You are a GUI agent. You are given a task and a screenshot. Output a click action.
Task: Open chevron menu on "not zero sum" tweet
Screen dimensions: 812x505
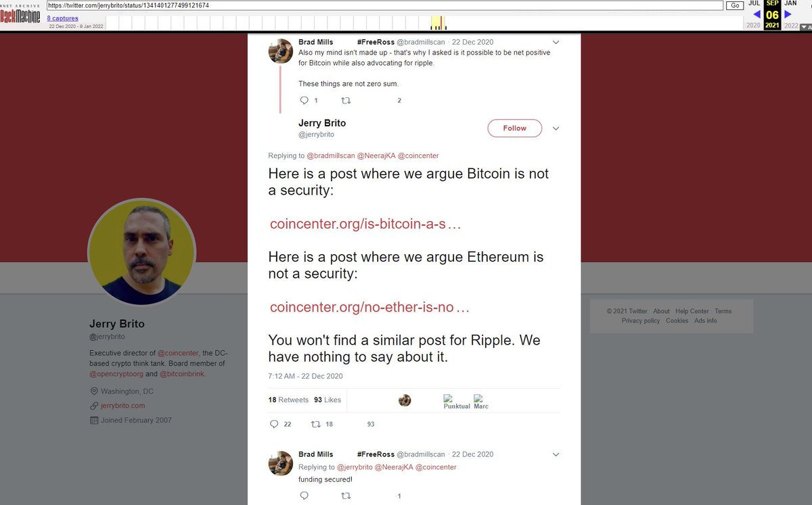click(556, 43)
